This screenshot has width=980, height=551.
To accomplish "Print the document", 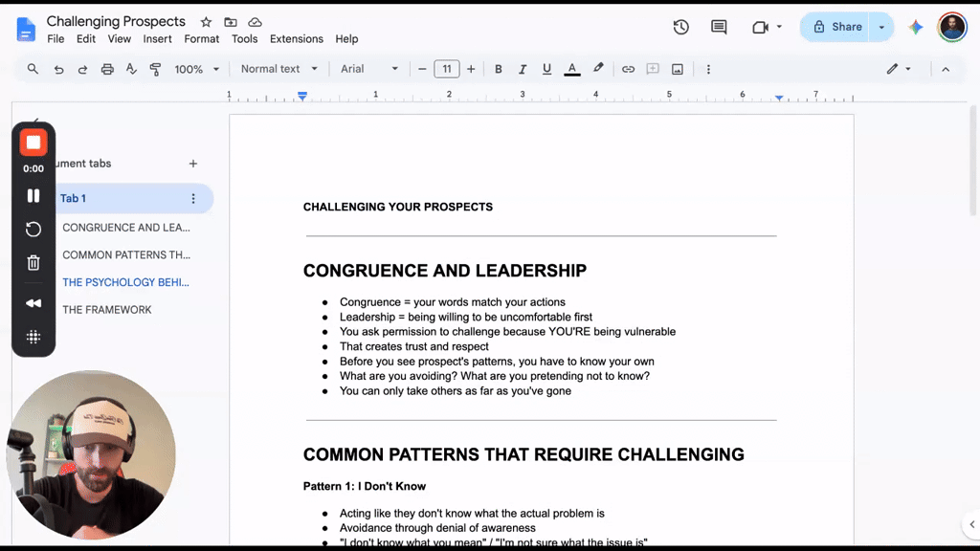I will click(x=107, y=69).
